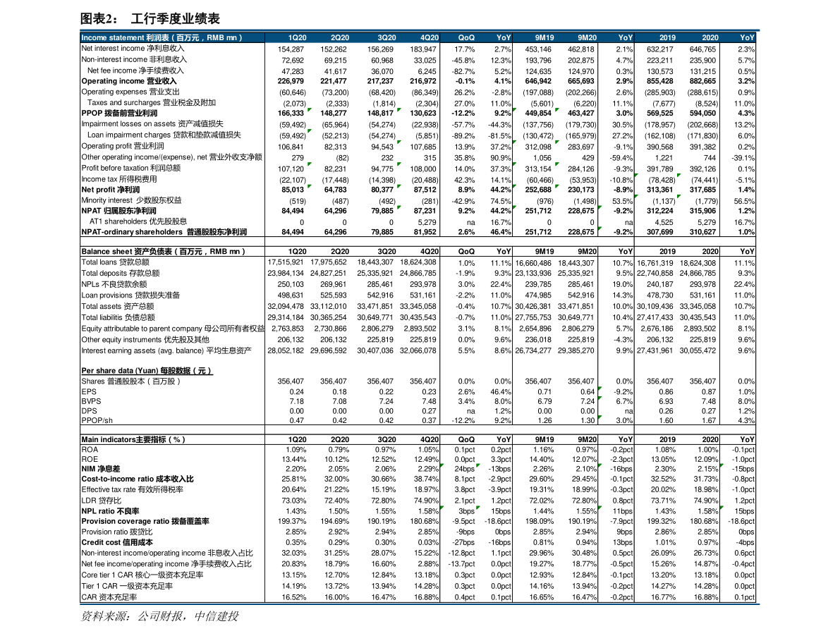Click the 2020 column header
840x636 pixels.
(x=710, y=38)
